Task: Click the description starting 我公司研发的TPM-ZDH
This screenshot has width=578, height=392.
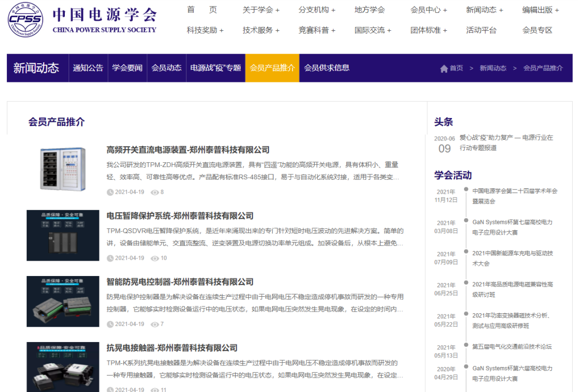Action: pyautogui.click(x=253, y=171)
